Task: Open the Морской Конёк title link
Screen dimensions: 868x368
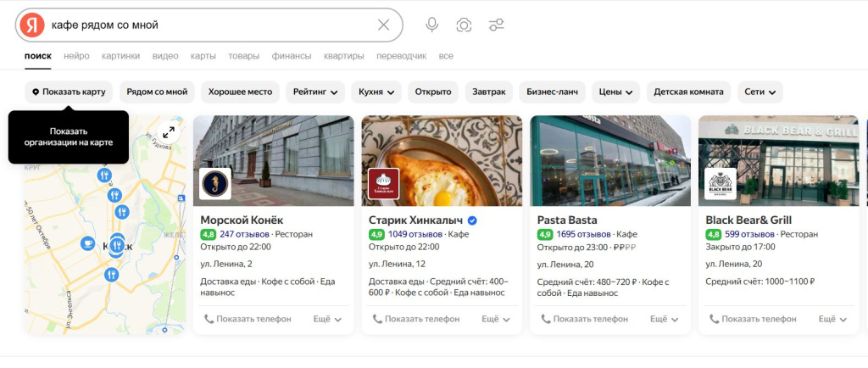Action: (x=242, y=220)
